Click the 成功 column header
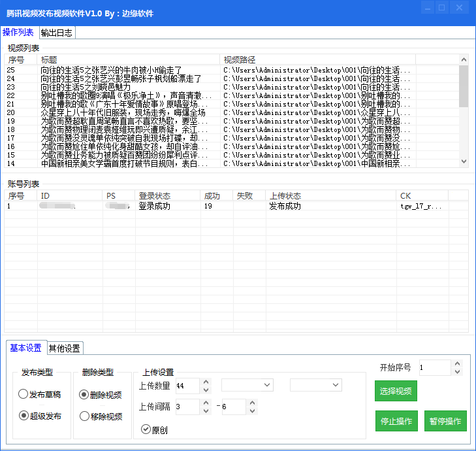This screenshot has width=476, height=451. [216, 195]
